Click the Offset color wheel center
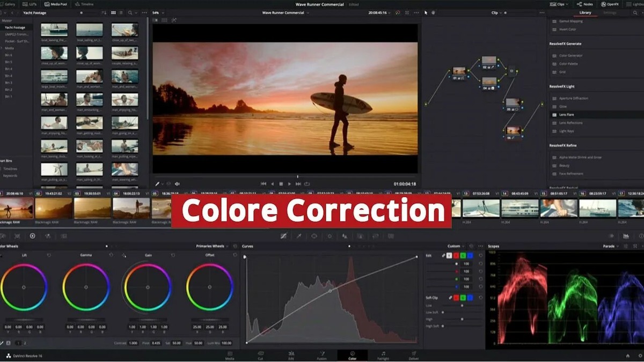Screen dimensions: 644x362 210,287
